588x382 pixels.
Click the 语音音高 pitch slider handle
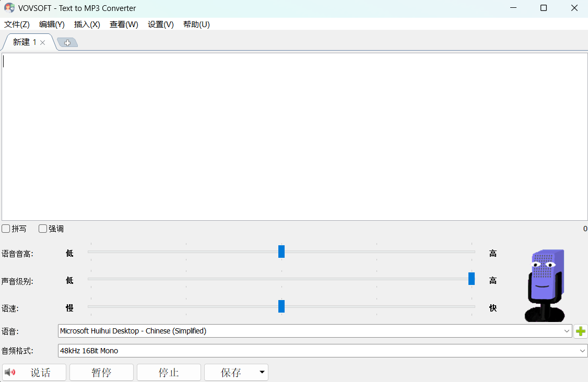281,252
